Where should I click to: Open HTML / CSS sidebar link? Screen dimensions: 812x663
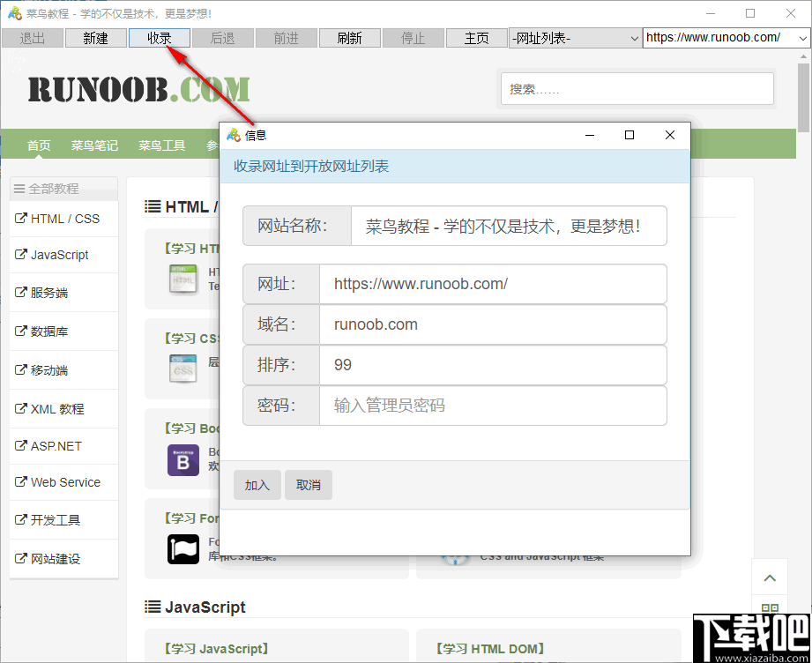(63, 219)
